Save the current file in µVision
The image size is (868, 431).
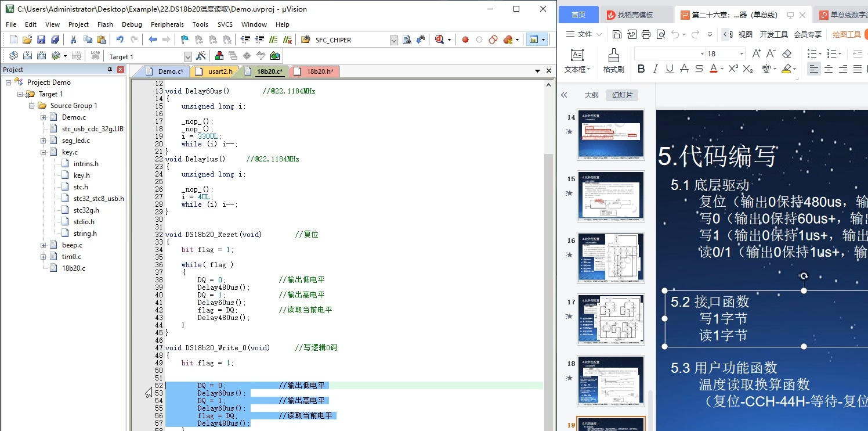41,39
